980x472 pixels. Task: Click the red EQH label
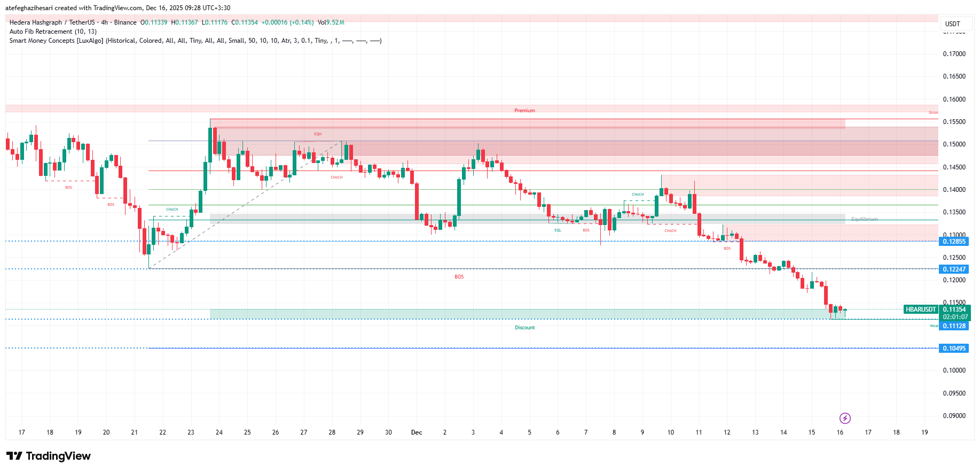[318, 134]
